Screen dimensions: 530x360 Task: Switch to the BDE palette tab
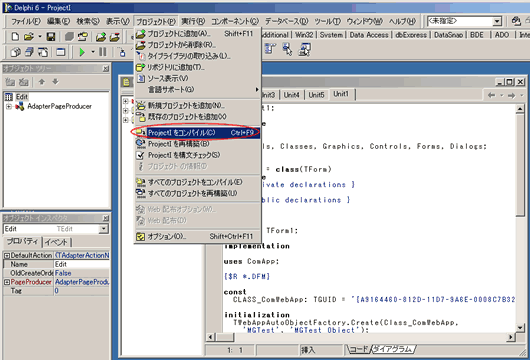pos(477,35)
